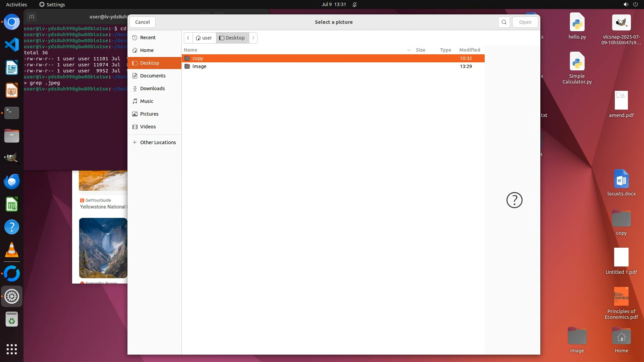Select the image folder row
This screenshot has width=644, height=362.
(199, 66)
